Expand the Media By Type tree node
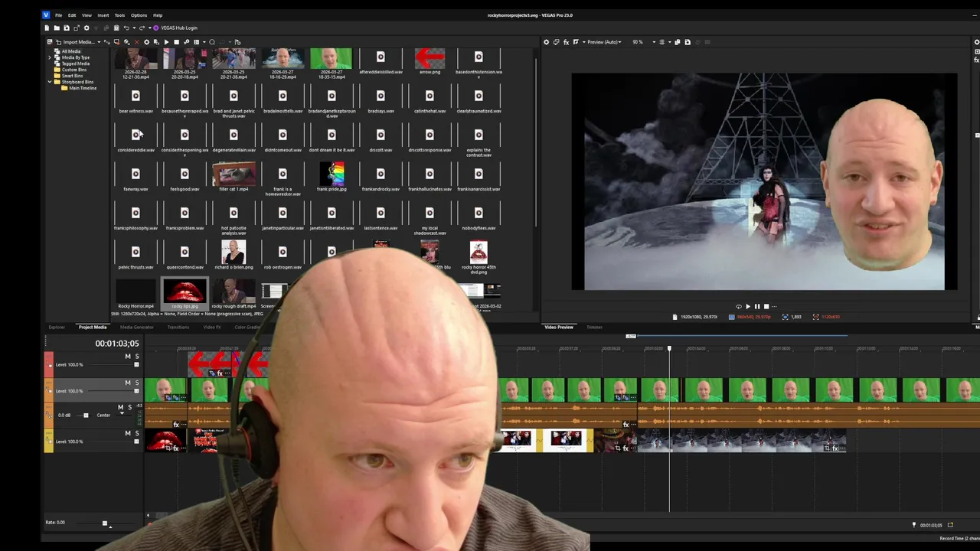Screen dimensions: 980x551 pyautogui.click(x=50, y=57)
